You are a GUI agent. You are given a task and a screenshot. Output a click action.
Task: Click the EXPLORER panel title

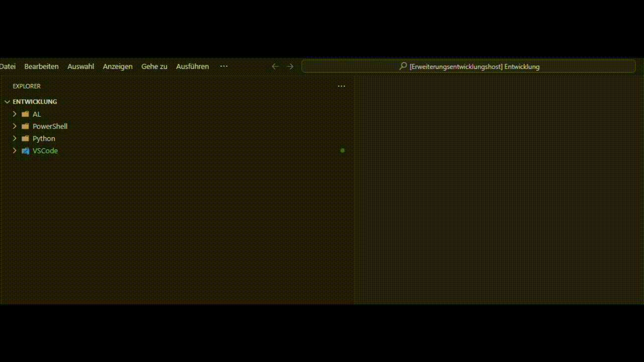coord(27,86)
